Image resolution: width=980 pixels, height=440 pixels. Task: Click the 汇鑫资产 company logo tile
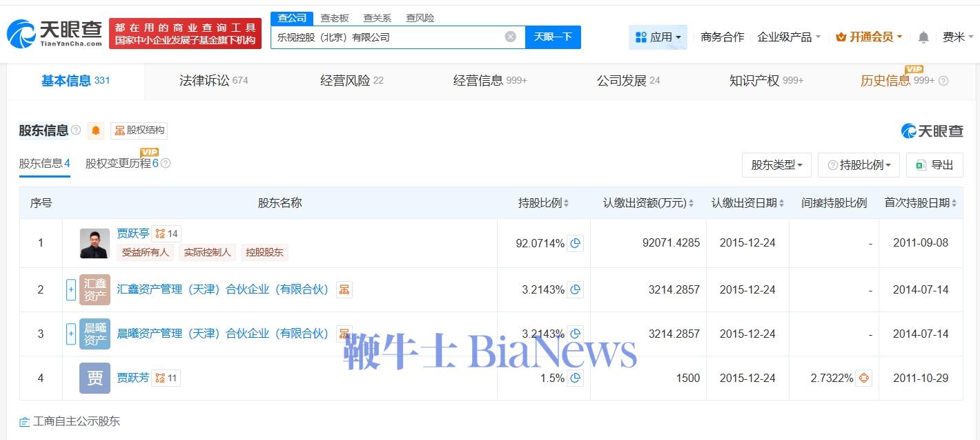95,289
